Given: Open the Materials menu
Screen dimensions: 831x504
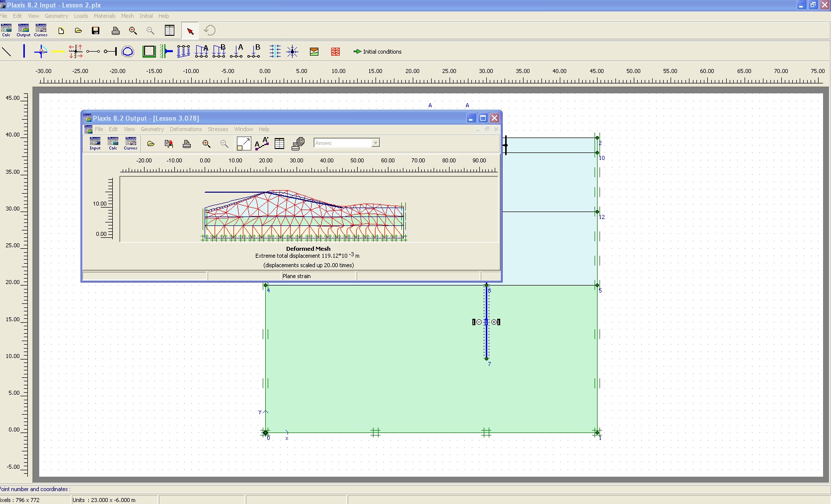Looking at the screenshot, I should click(x=104, y=16).
